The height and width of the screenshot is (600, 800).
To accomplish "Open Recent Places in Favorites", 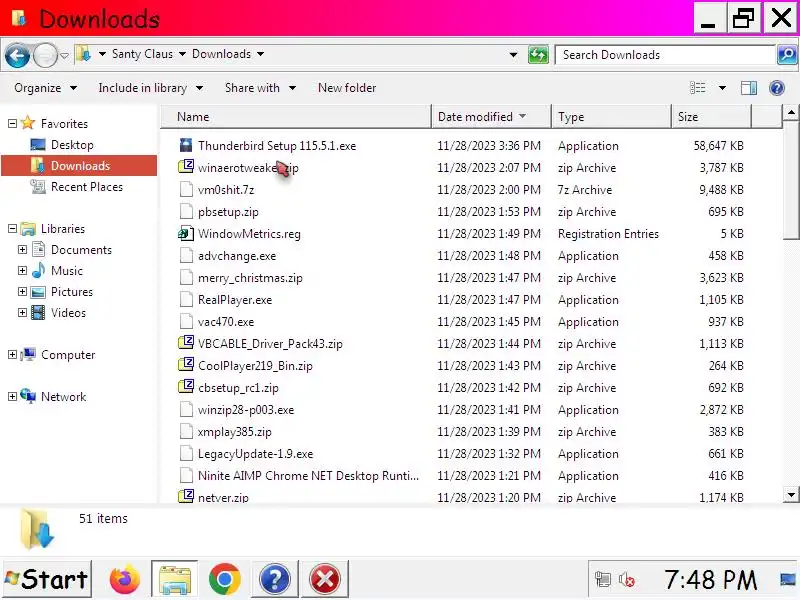I will tap(87, 187).
